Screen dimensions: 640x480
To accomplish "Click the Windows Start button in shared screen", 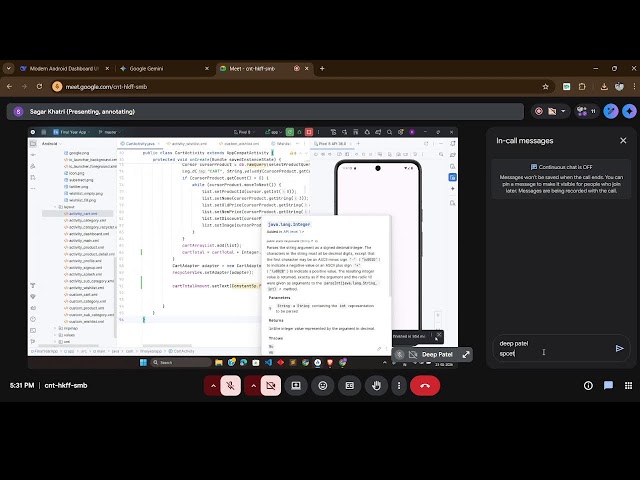I will (x=143, y=362).
